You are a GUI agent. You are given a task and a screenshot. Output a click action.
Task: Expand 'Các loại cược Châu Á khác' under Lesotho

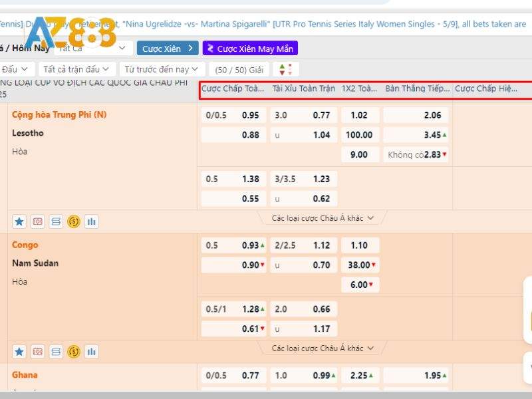[x=323, y=218]
